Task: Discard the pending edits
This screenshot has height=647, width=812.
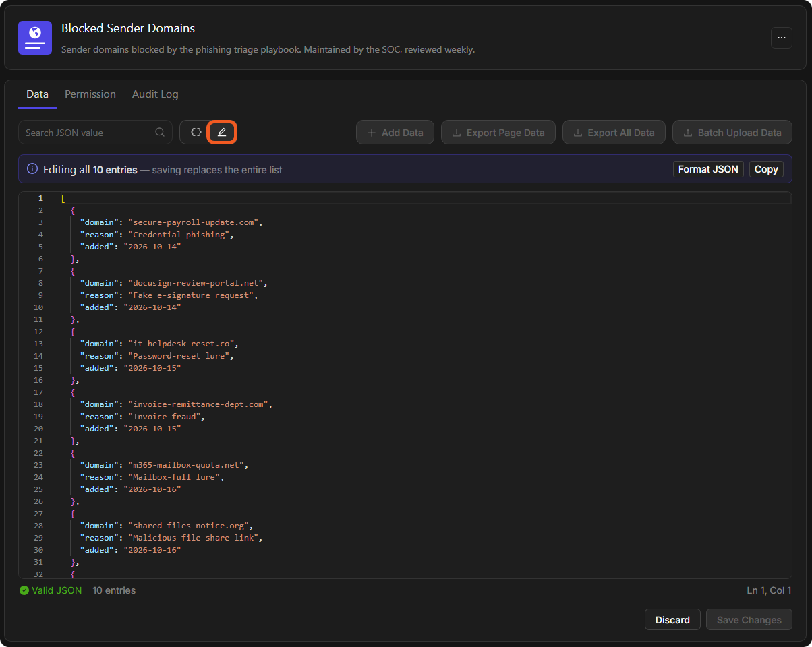Action: [x=672, y=620]
